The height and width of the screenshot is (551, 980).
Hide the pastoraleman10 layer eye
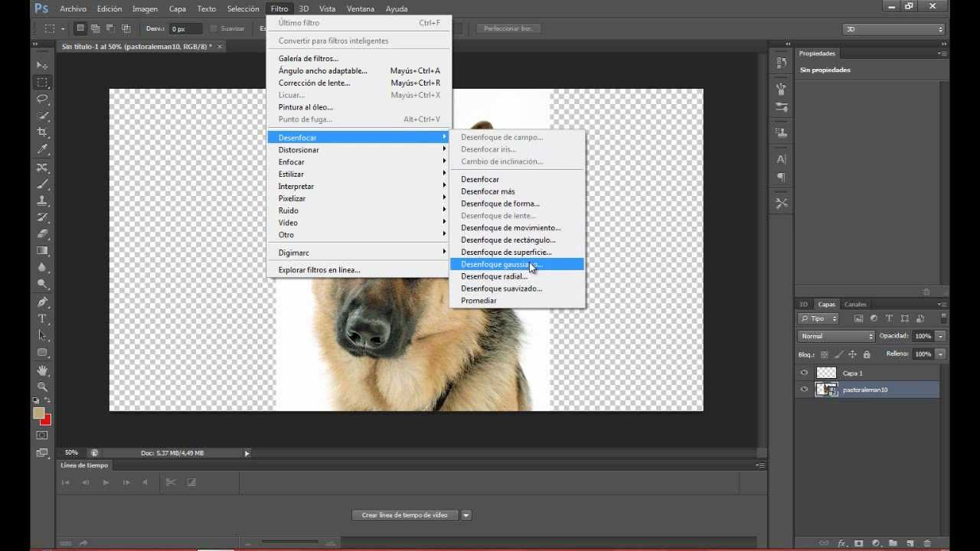804,390
